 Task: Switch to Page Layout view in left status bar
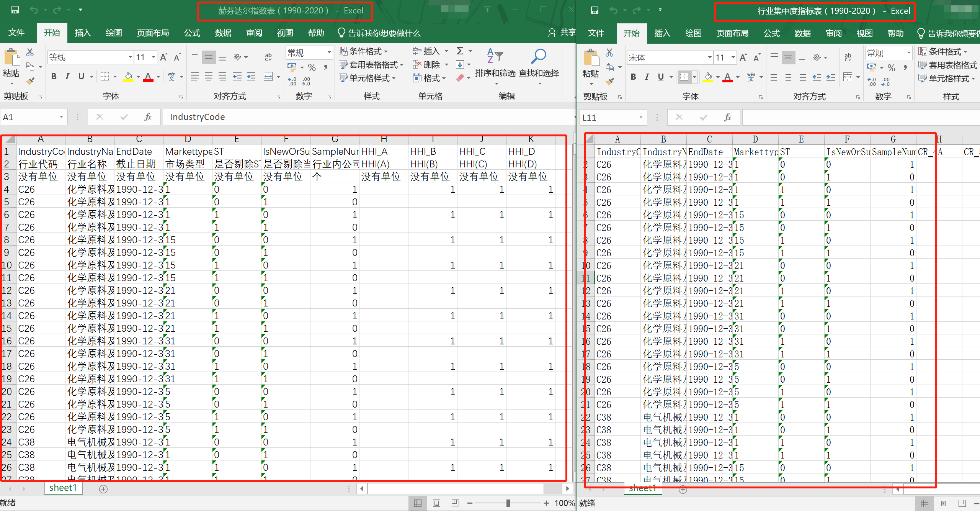click(436, 503)
